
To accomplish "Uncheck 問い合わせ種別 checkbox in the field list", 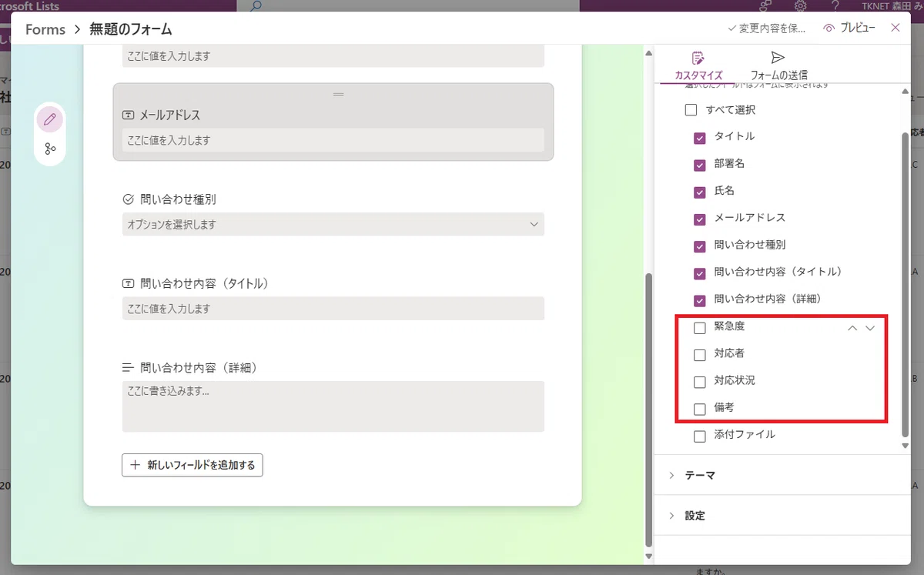I will pyautogui.click(x=700, y=247).
